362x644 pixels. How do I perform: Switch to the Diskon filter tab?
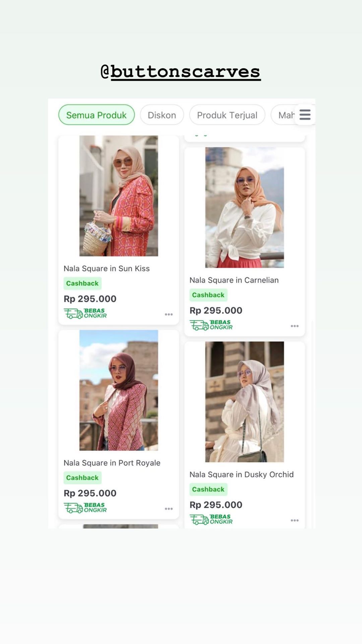[162, 115]
